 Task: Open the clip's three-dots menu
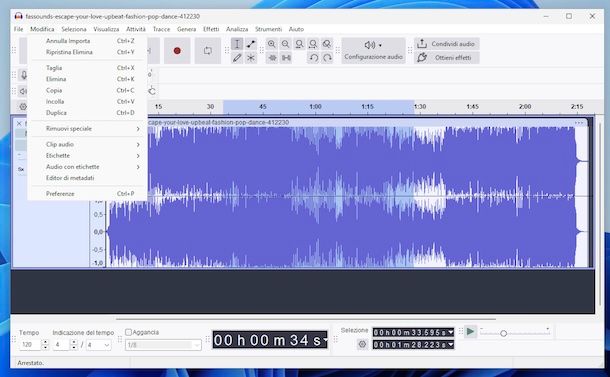point(579,123)
